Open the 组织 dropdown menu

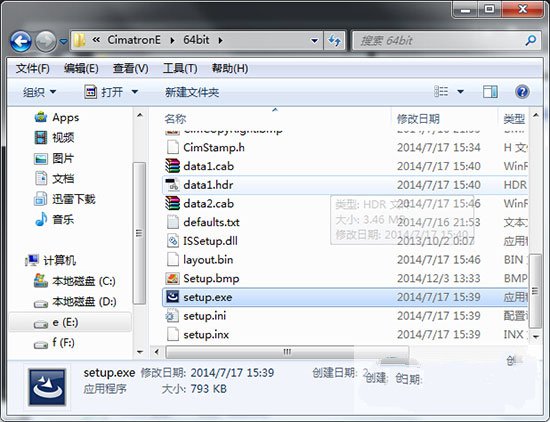tap(39, 92)
